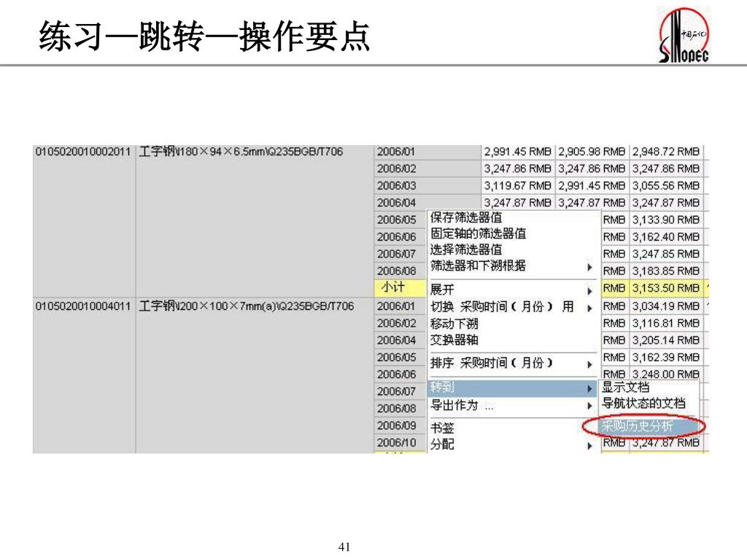Click description 工字钢\I200×100×7mm(a)
The image size is (747, 560).
tap(247, 306)
